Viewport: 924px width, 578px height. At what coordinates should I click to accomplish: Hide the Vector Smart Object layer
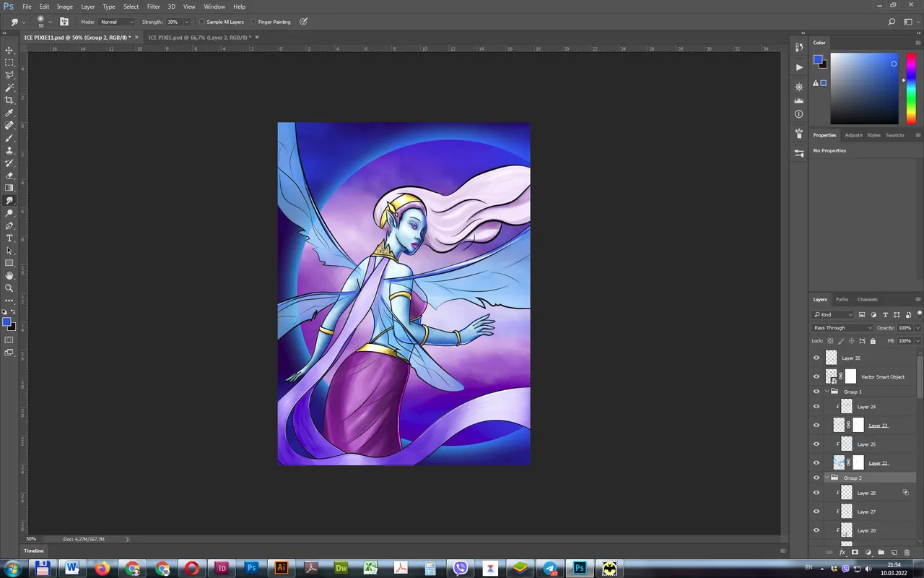[816, 376]
